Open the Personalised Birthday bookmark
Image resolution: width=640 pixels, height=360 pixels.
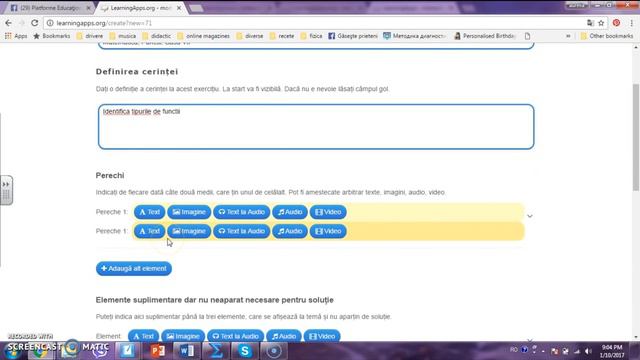click(485, 36)
